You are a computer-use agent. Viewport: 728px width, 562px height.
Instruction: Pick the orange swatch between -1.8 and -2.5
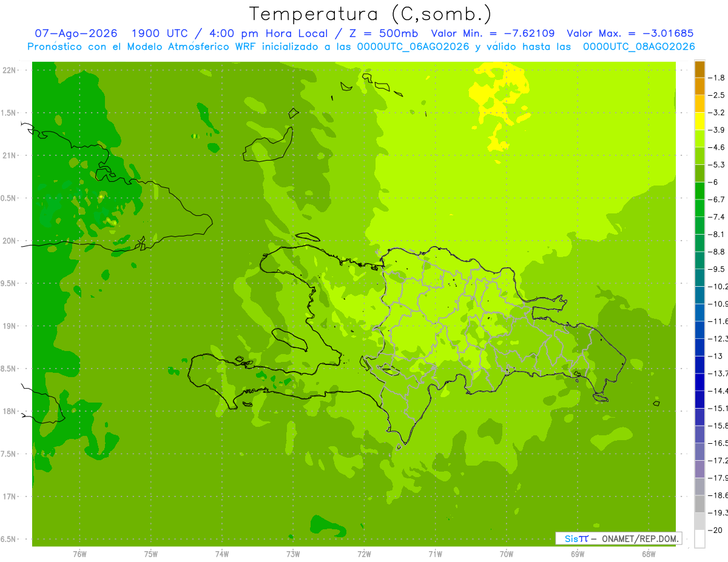699,86
